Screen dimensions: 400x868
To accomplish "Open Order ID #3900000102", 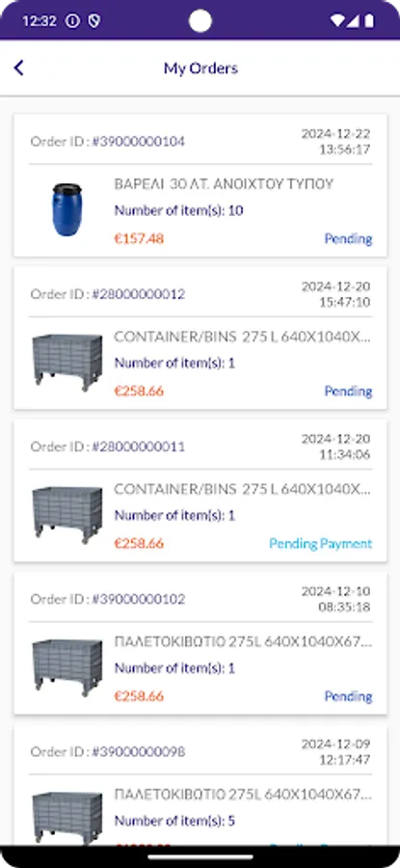I will [x=108, y=599].
